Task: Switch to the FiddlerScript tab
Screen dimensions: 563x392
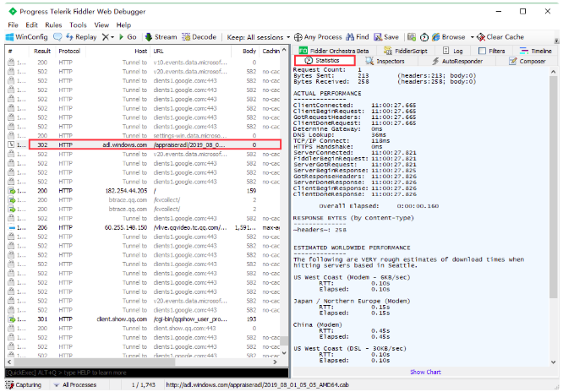Action: click(x=406, y=51)
